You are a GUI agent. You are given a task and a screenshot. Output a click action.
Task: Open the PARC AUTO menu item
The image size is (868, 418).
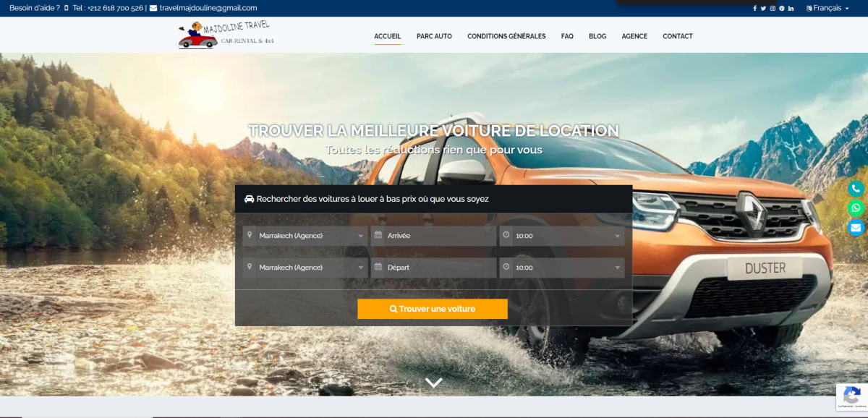434,36
